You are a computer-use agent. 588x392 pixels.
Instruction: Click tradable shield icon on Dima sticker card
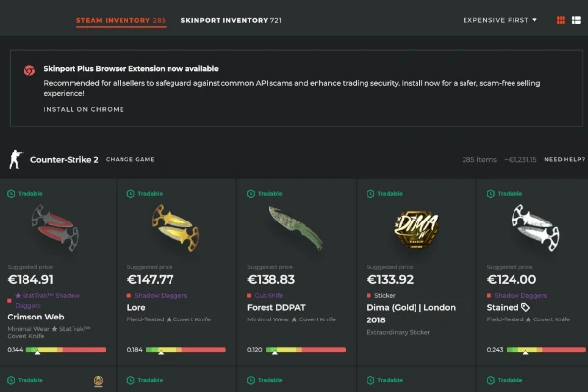[x=370, y=194]
